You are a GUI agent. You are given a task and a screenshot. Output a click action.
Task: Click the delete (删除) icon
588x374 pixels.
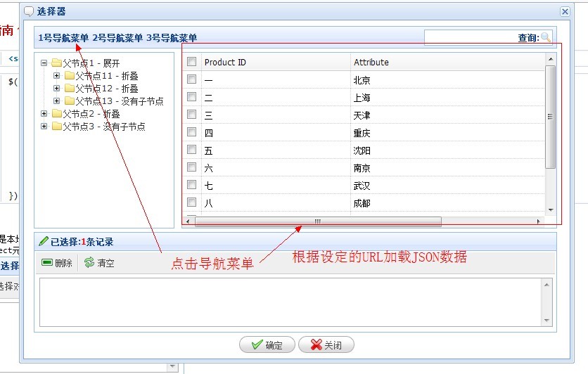tap(47, 263)
